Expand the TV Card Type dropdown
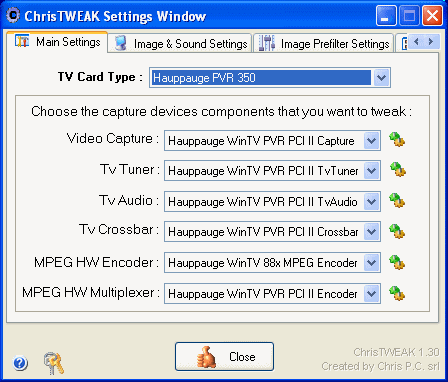 coord(381,78)
